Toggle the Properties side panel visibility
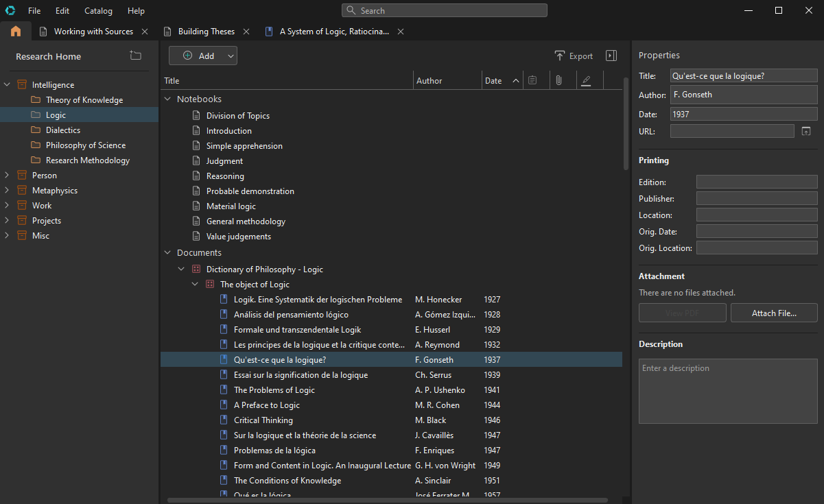Image resolution: width=824 pixels, height=504 pixels. (611, 56)
